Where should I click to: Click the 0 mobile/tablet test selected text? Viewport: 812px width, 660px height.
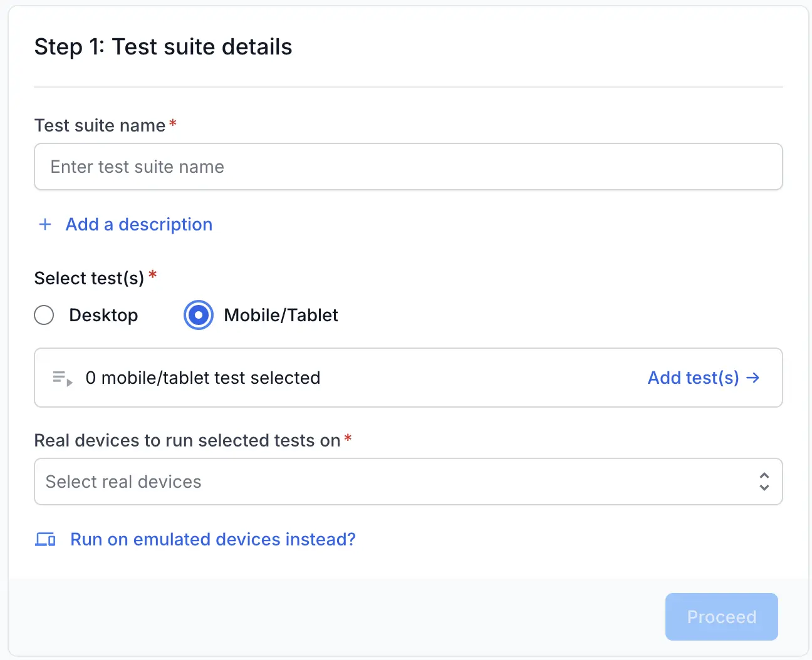202,378
